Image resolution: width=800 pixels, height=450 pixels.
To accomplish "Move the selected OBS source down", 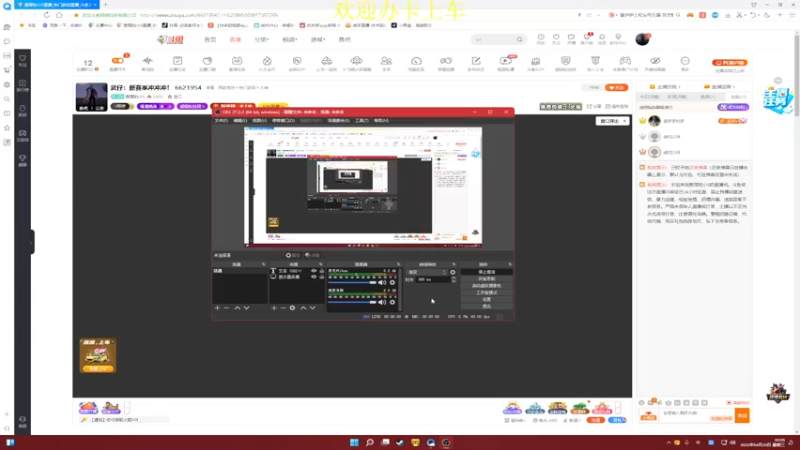I will [x=312, y=308].
